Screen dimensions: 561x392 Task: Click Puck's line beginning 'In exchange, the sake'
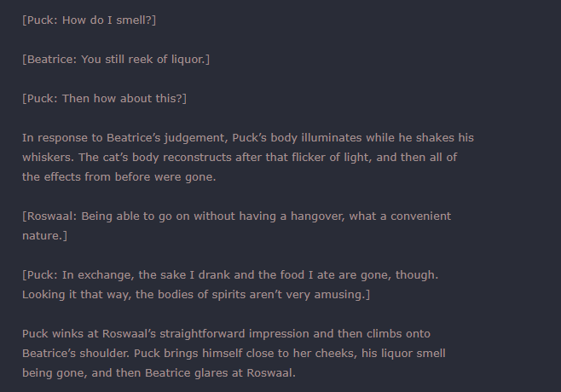pyautogui.click(x=230, y=275)
